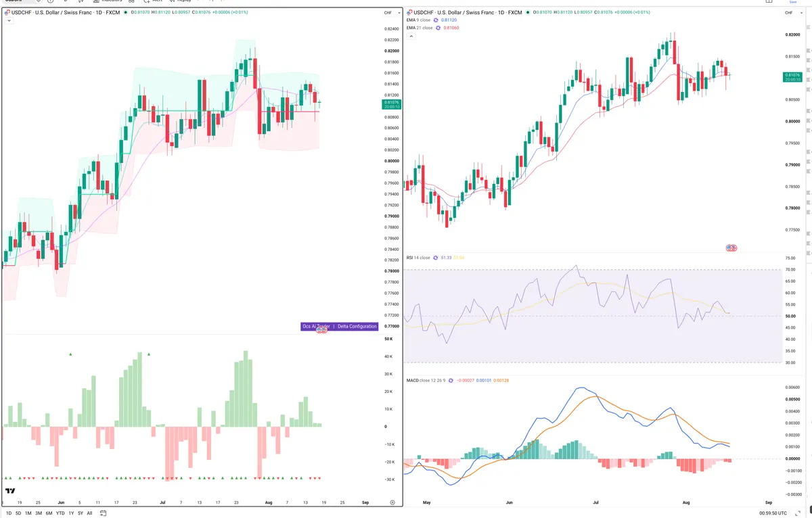This screenshot has height=518, width=812.
Task: Click MACD signal value 0.00128 in legend
Action: (501, 380)
